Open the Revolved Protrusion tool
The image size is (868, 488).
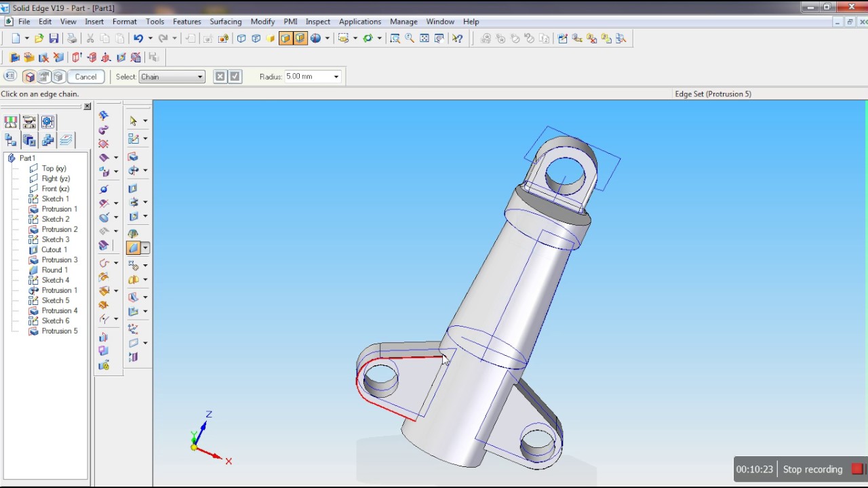[x=133, y=170]
